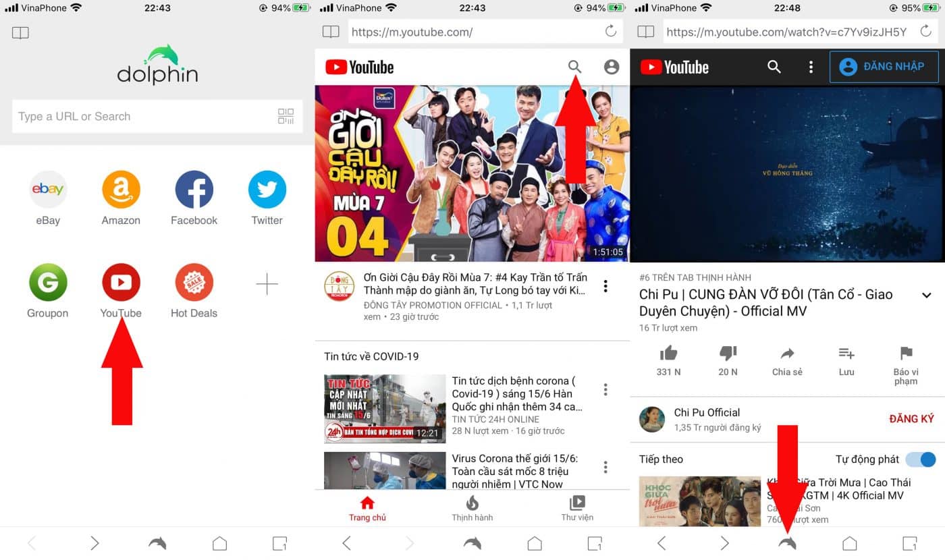Dislike the video with the thumbs-down icon
The image size is (945, 560).
click(x=727, y=354)
